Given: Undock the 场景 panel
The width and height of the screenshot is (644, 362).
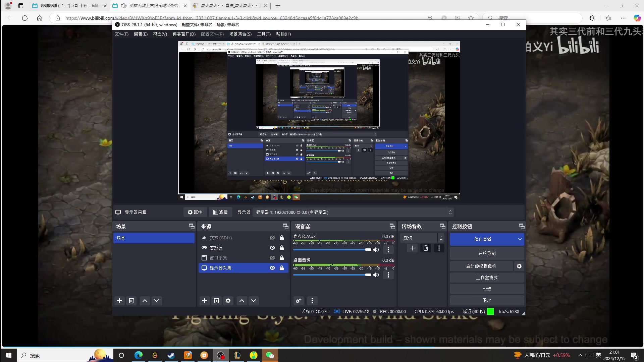Looking at the screenshot, I should [x=192, y=226].
